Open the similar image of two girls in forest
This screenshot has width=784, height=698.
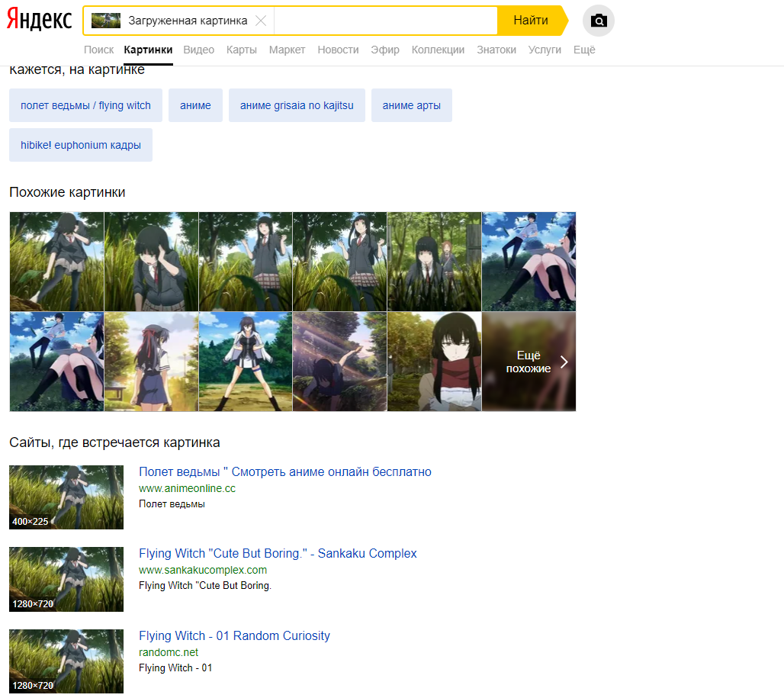[x=434, y=262]
